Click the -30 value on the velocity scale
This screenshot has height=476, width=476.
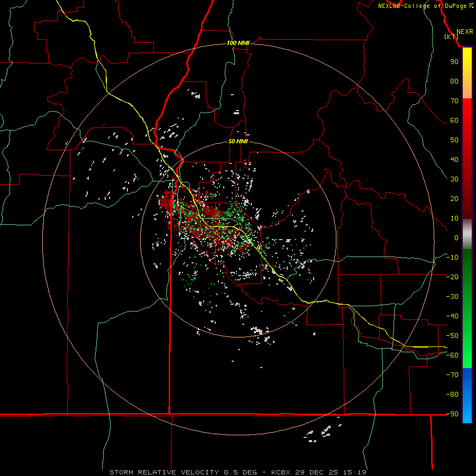(x=452, y=297)
